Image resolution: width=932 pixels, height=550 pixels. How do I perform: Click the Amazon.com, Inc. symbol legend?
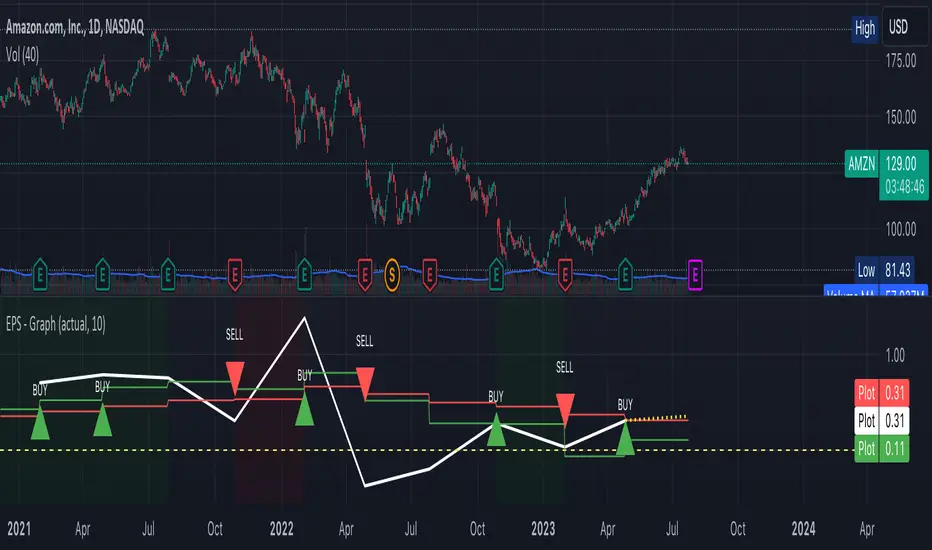coord(75,27)
